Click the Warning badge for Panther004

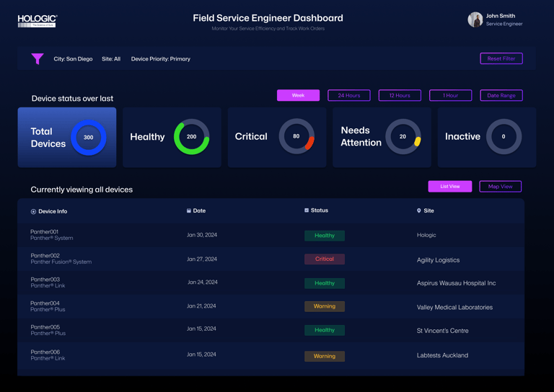pyautogui.click(x=325, y=306)
